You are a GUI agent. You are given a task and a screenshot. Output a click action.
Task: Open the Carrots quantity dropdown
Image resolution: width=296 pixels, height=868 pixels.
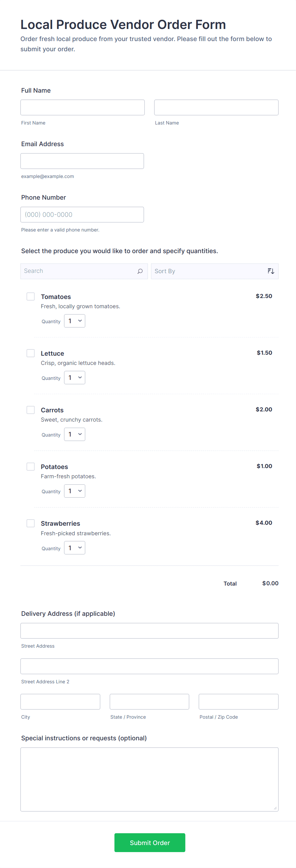[75, 434]
